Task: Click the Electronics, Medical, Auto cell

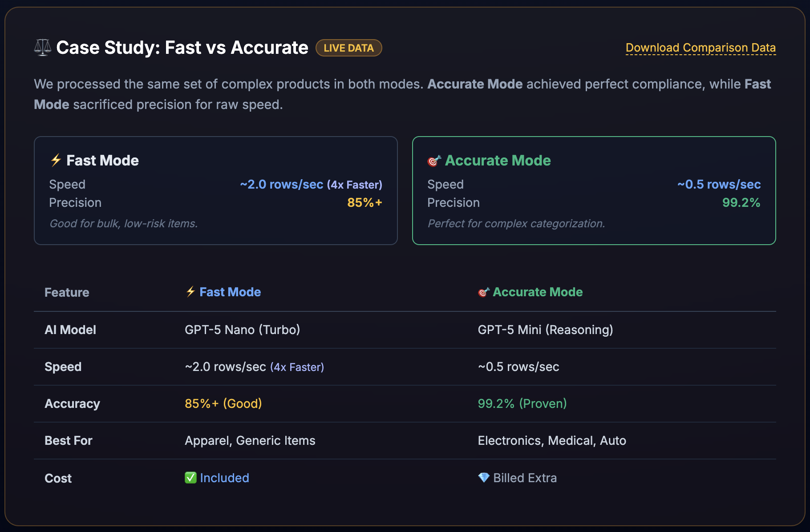Action: point(552,440)
